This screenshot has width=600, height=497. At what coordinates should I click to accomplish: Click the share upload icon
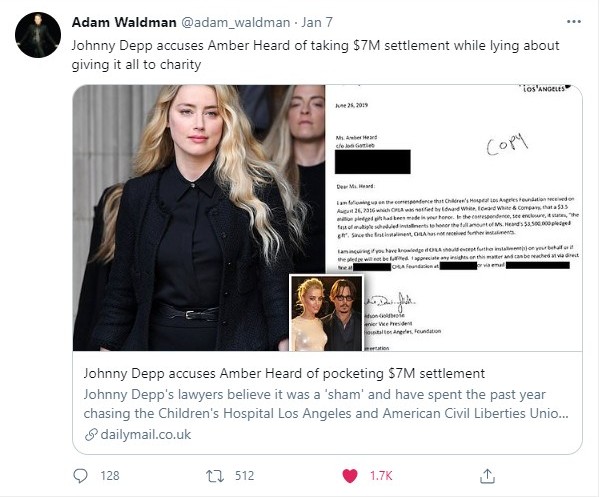(487, 476)
